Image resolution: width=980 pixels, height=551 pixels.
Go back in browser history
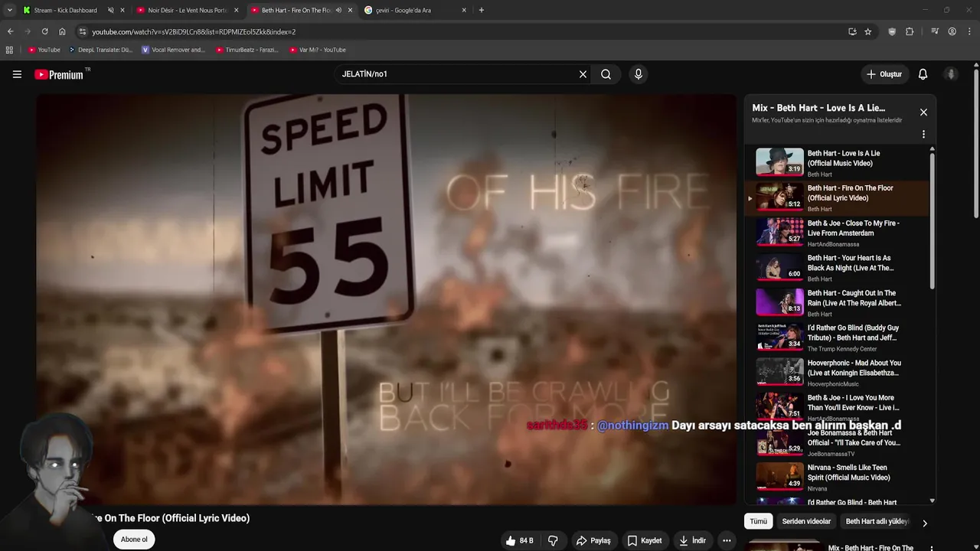[x=10, y=31]
